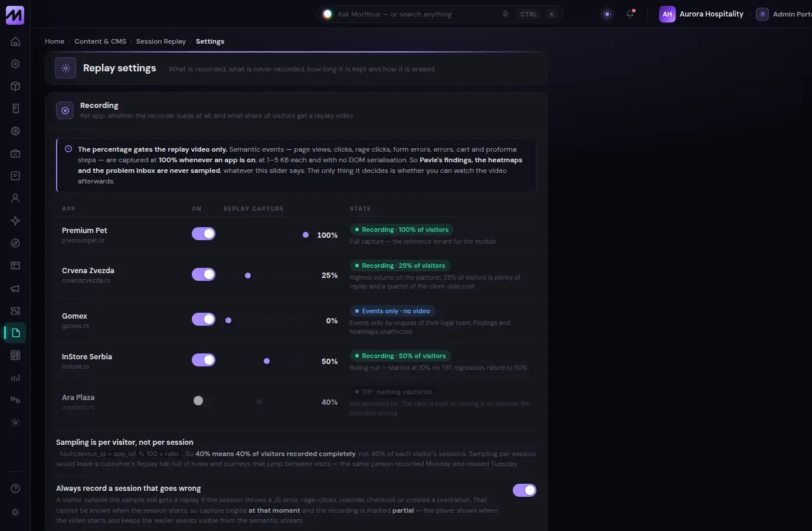
Task: Turn off recording for Premium Pet
Action: click(x=204, y=234)
